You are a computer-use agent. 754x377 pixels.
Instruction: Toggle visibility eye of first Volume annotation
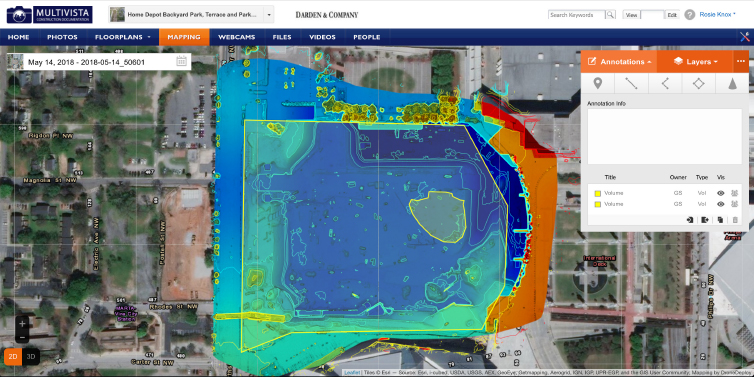point(721,193)
